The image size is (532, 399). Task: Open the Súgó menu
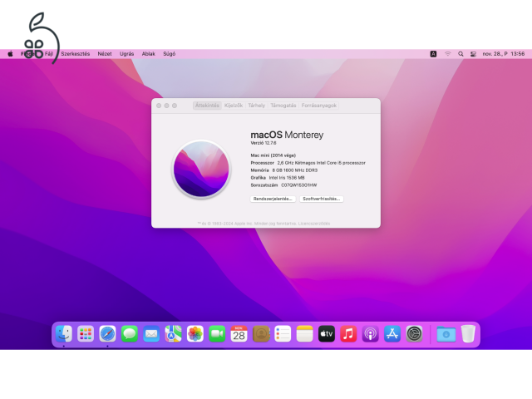point(169,53)
